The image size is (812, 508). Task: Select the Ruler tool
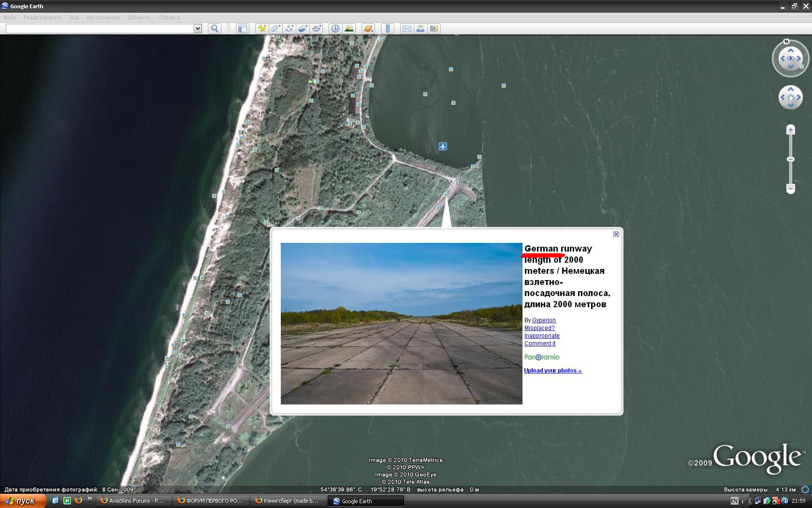coord(388,29)
